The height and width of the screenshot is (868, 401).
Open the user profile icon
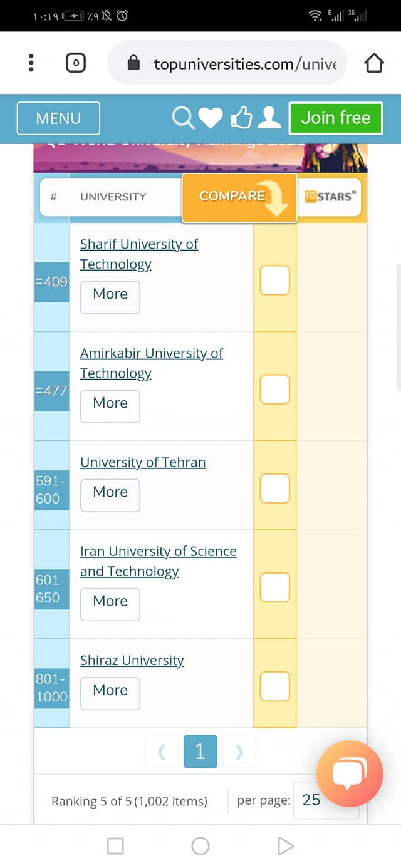[x=269, y=117]
